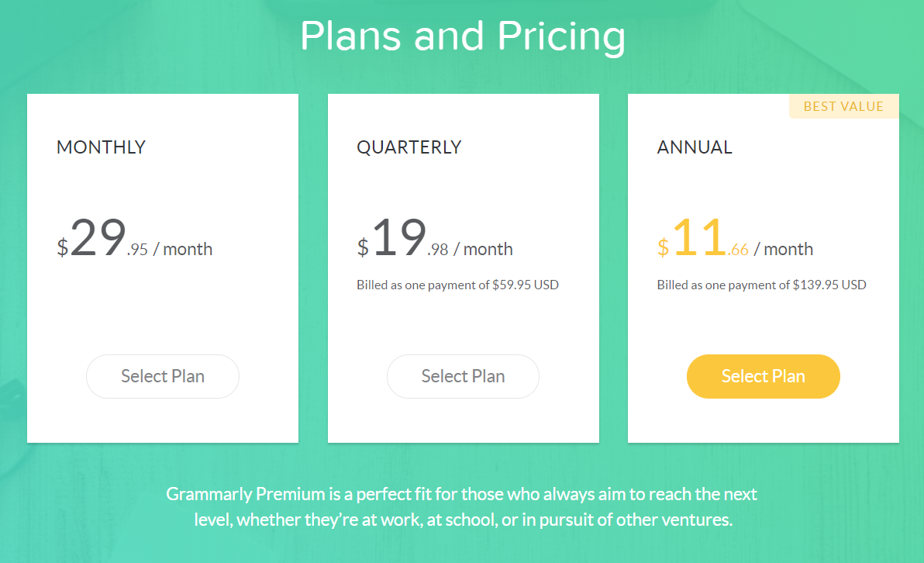
Task: Click the dollar sign on Monthly card
Action: point(63,247)
